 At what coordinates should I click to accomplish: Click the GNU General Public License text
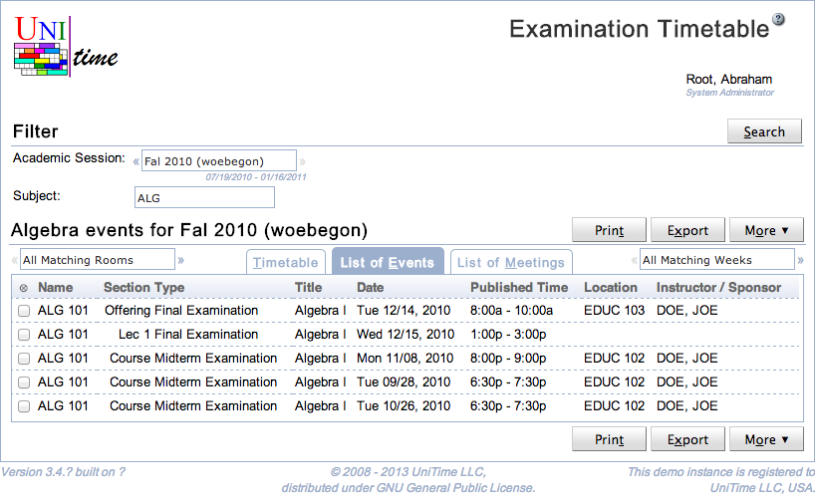coord(455,488)
